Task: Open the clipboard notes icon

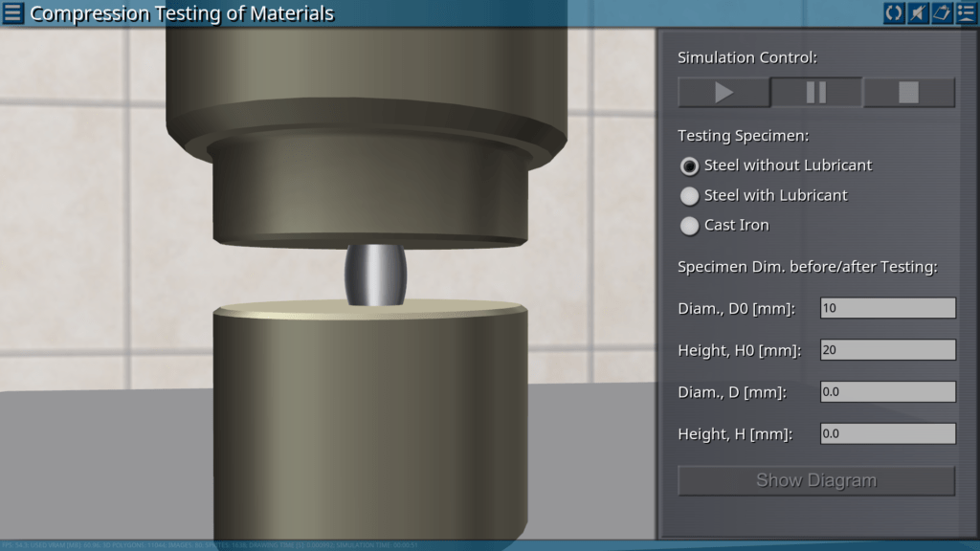Action: click(942, 13)
